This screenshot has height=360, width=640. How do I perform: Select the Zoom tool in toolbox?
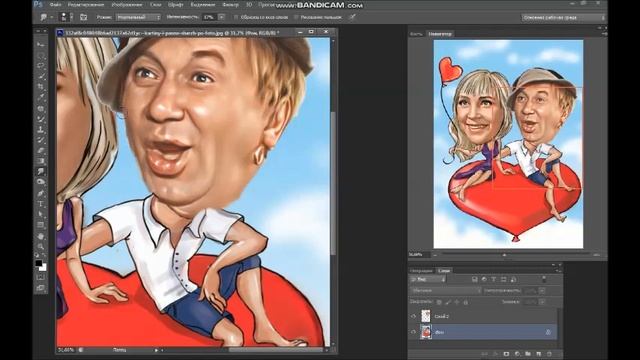(41, 246)
